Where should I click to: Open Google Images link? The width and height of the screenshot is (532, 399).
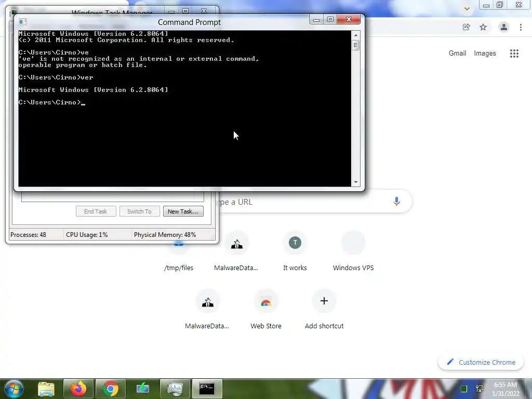[485, 54]
